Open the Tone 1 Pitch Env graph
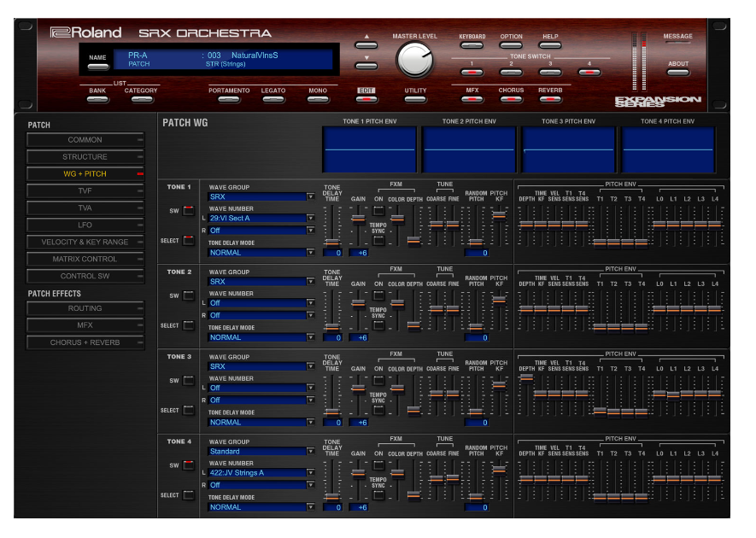 369,149
